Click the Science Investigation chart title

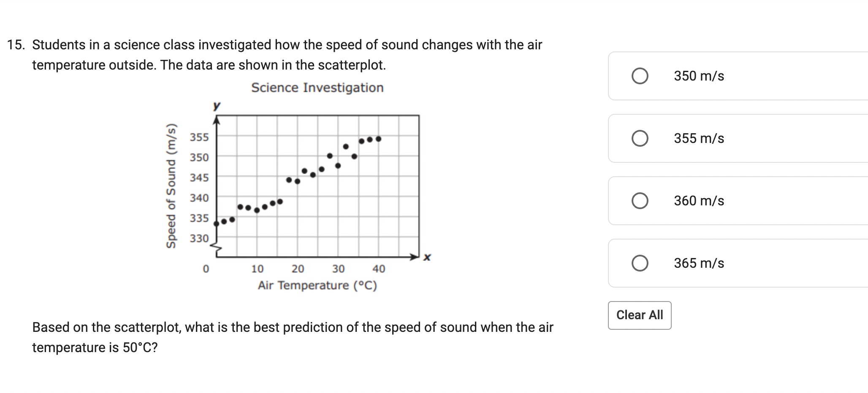[317, 88]
